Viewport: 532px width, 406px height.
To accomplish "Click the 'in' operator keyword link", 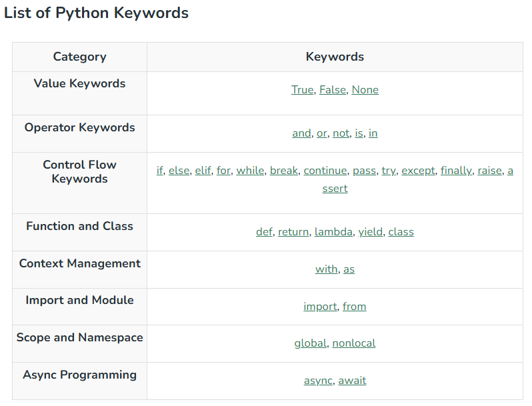I will 373,133.
